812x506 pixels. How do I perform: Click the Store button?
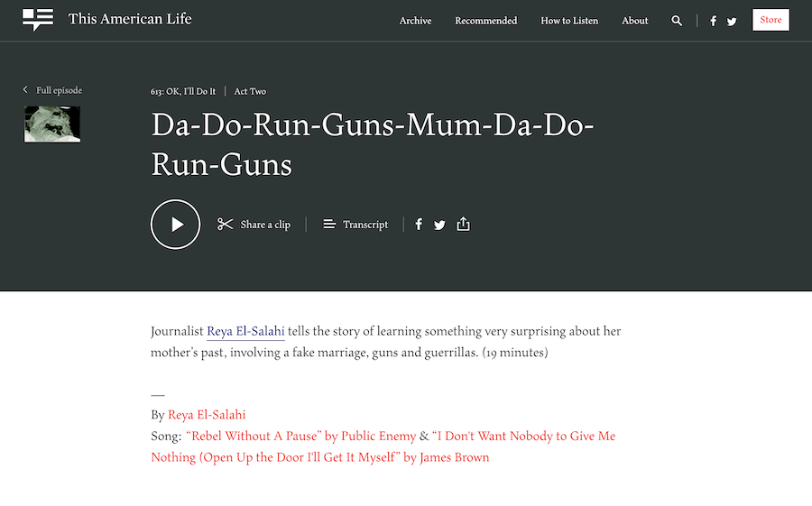pyautogui.click(x=770, y=20)
